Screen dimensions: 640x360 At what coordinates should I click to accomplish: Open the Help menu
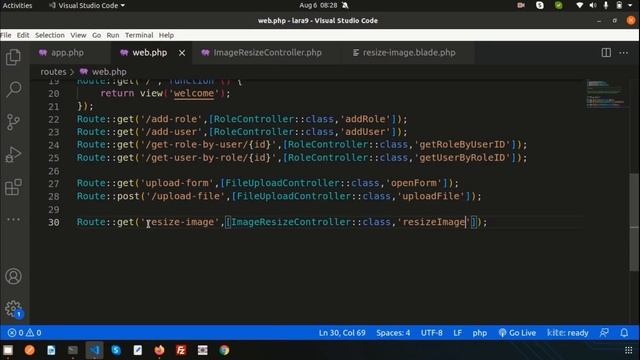click(x=166, y=35)
